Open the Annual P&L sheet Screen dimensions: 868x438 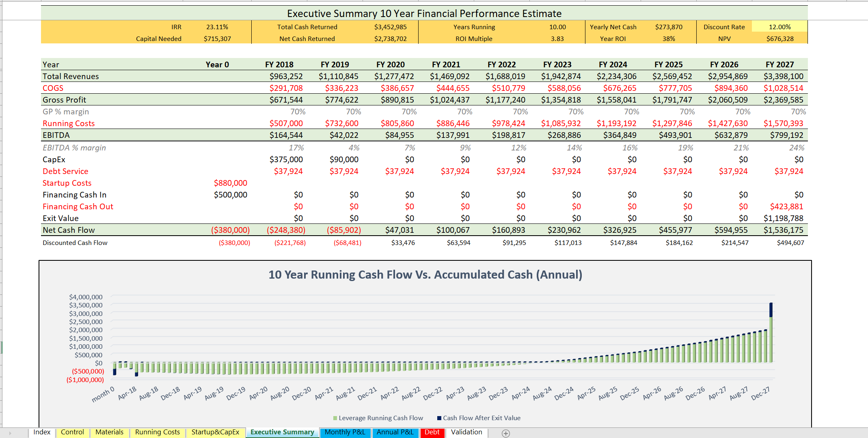point(395,433)
